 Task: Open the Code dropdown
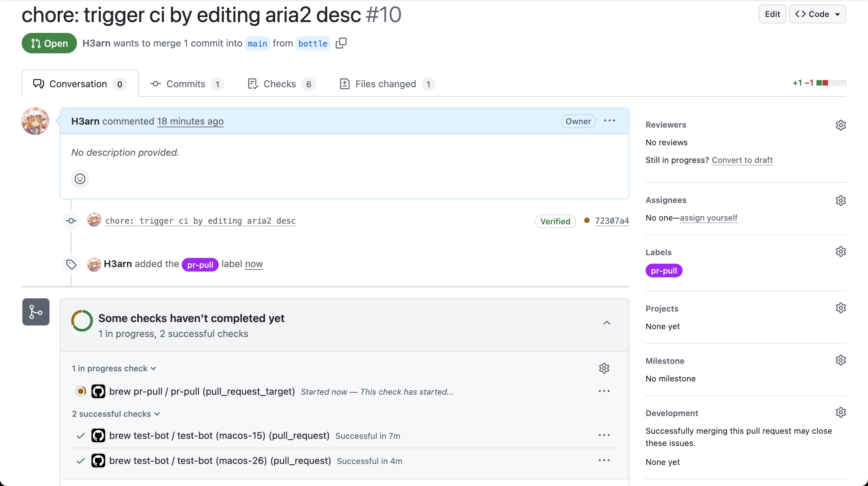817,14
